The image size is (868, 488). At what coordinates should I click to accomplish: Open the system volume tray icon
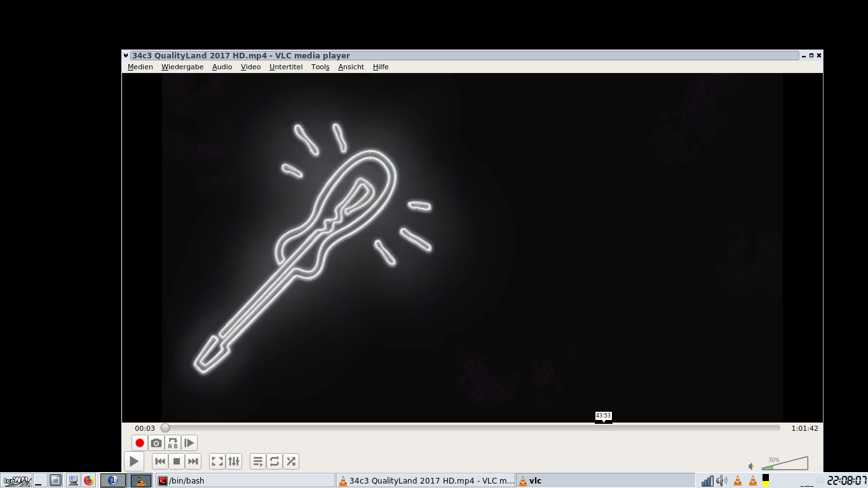(x=722, y=480)
